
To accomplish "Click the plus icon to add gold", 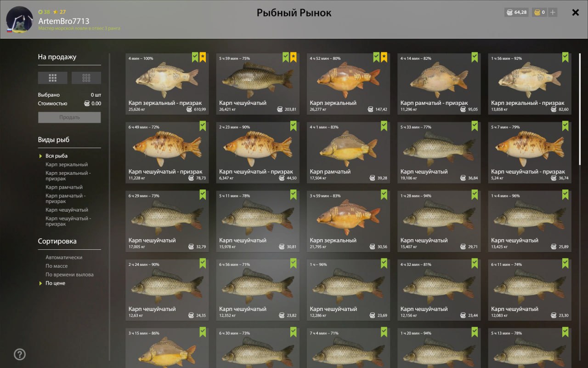I will [x=553, y=12].
